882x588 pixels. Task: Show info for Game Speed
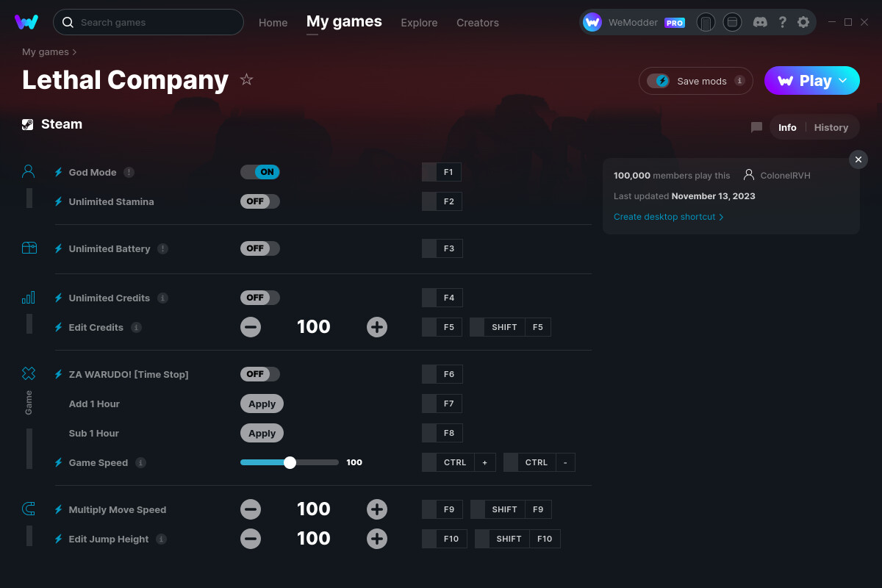coord(141,462)
